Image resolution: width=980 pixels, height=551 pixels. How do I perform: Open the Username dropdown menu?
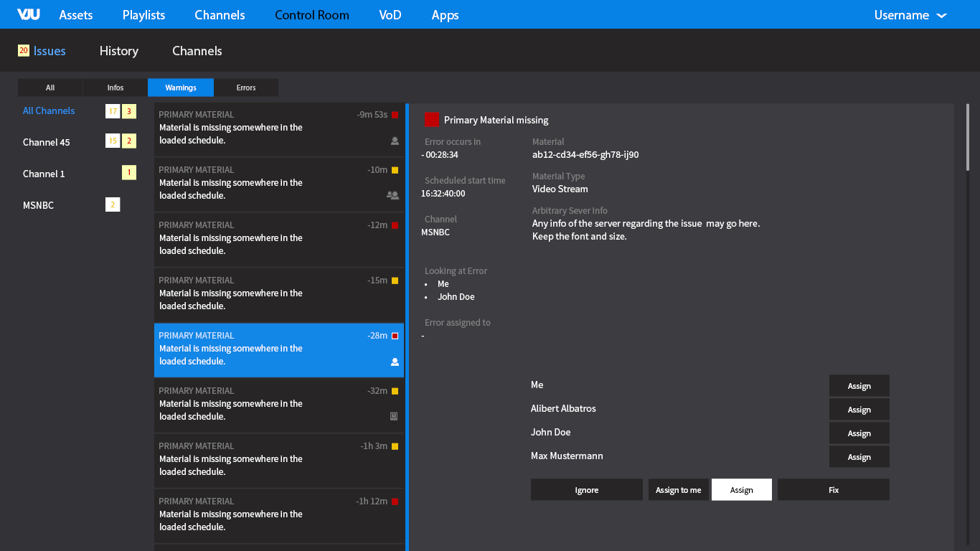pos(910,15)
